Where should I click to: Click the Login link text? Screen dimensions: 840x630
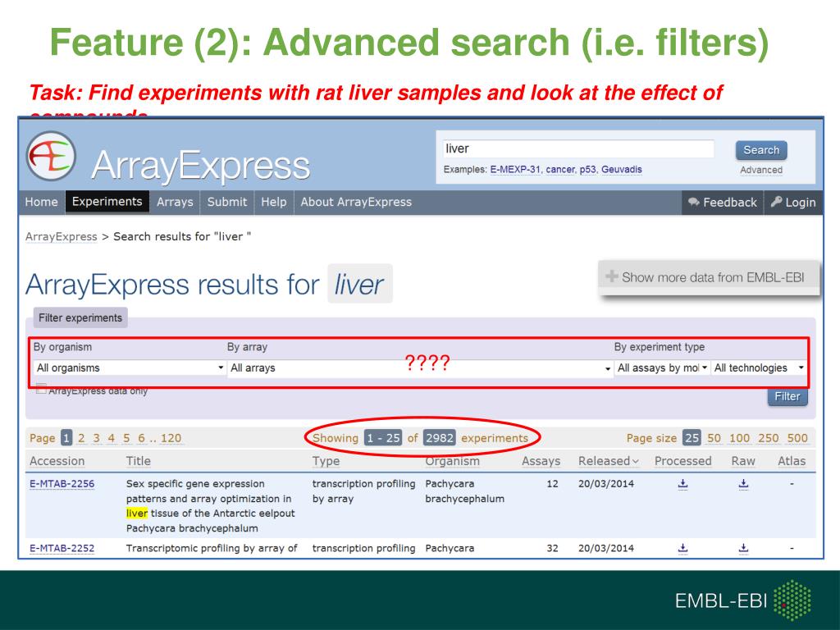coord(801,202)
